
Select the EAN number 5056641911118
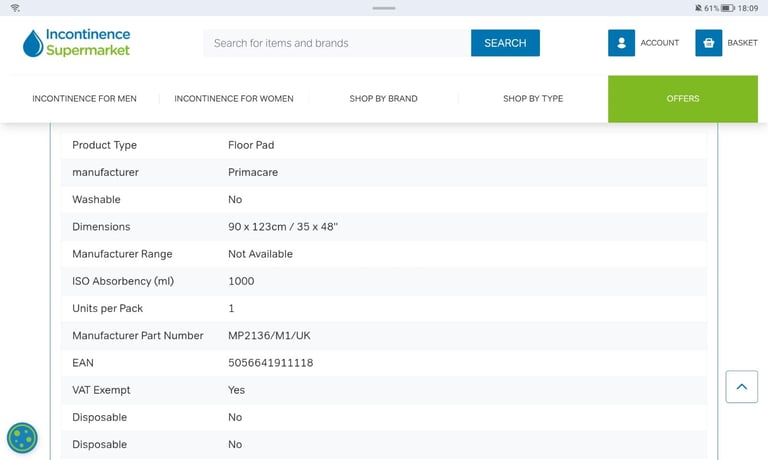[270, 363]
